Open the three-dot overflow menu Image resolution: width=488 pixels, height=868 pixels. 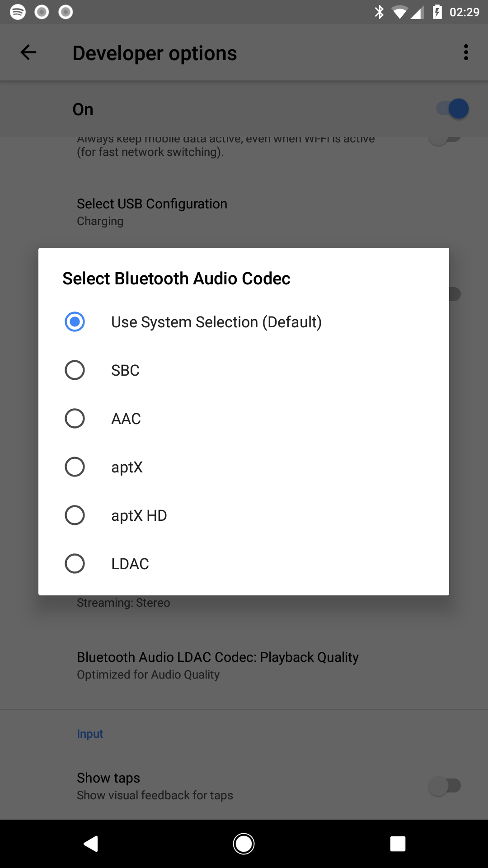pos(466,53)
